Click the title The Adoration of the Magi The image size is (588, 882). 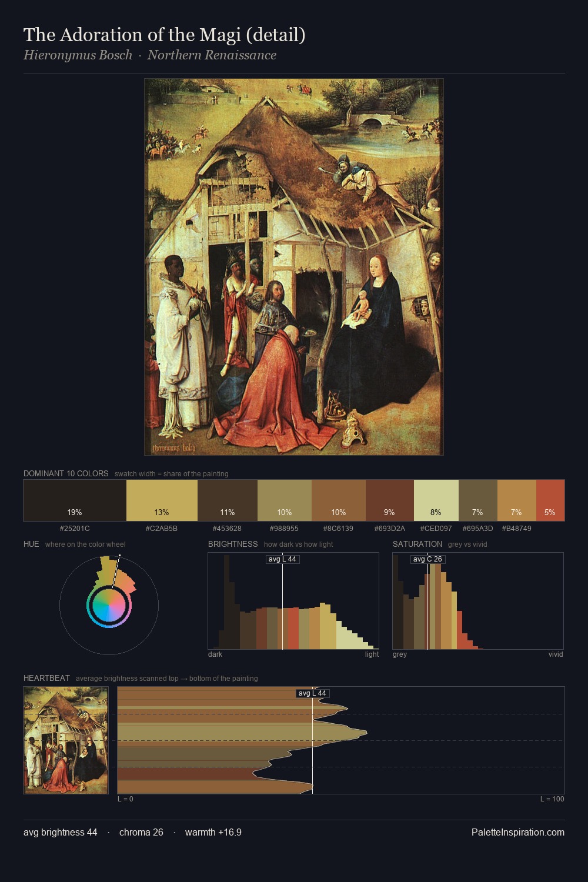pos(165,35)
